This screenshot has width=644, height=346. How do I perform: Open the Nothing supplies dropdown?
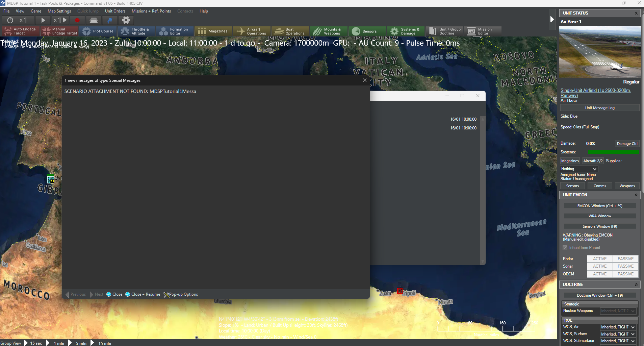tap(578, 169)
